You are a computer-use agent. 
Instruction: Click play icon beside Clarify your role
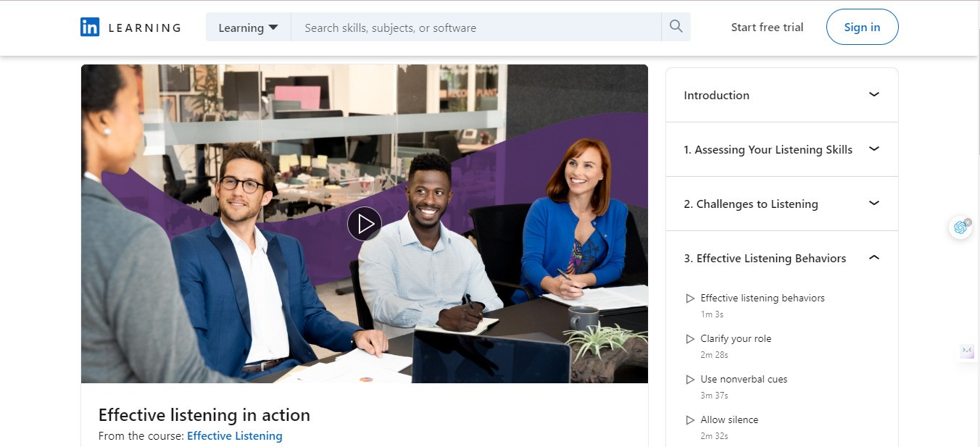(x=690, y=339)
